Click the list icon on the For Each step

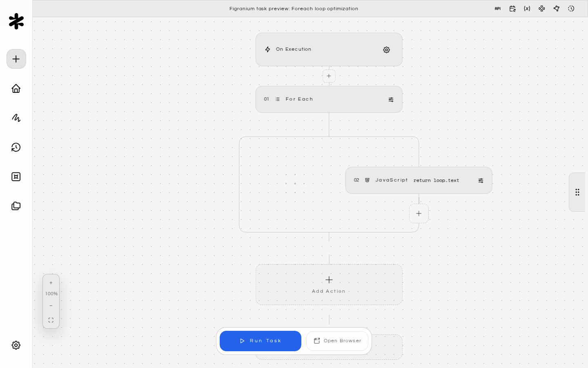[278, 99]
